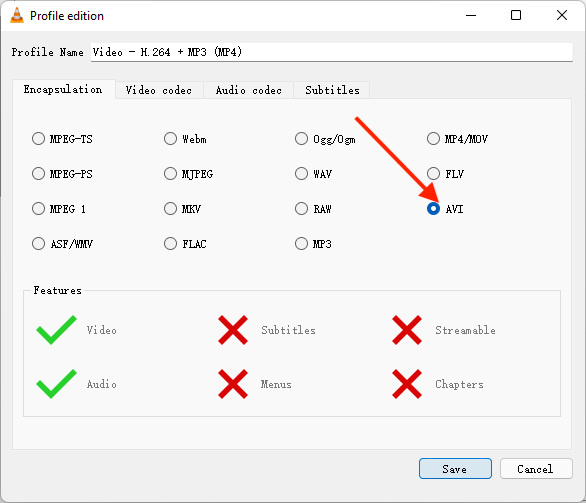This screenshot has height=503, width=586.
Task: Select the Encapsulation tab
Action: coord(63,89)
